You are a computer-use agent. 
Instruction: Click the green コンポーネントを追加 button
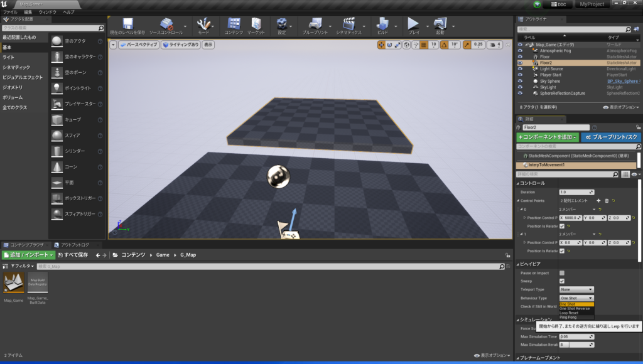(547, 137)
